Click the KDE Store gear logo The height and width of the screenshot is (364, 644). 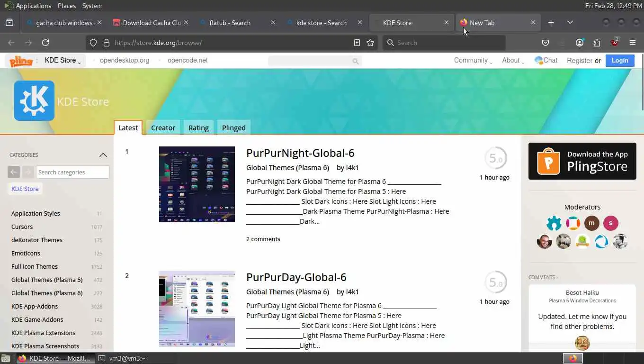[34, 100]
